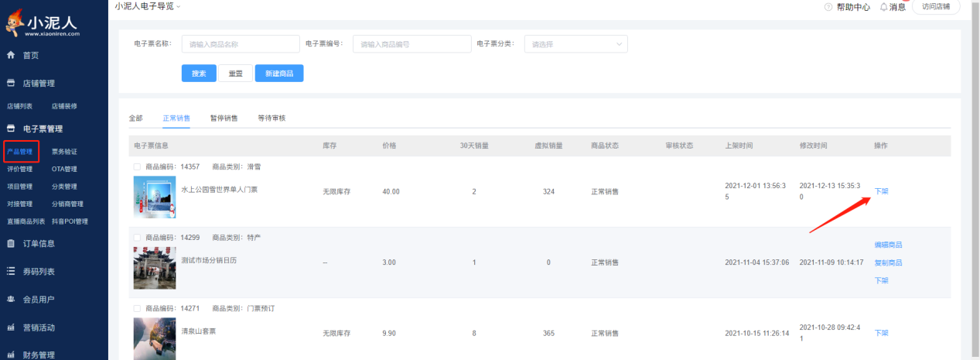Select the checkbox for product 14271

pos(137,308)
